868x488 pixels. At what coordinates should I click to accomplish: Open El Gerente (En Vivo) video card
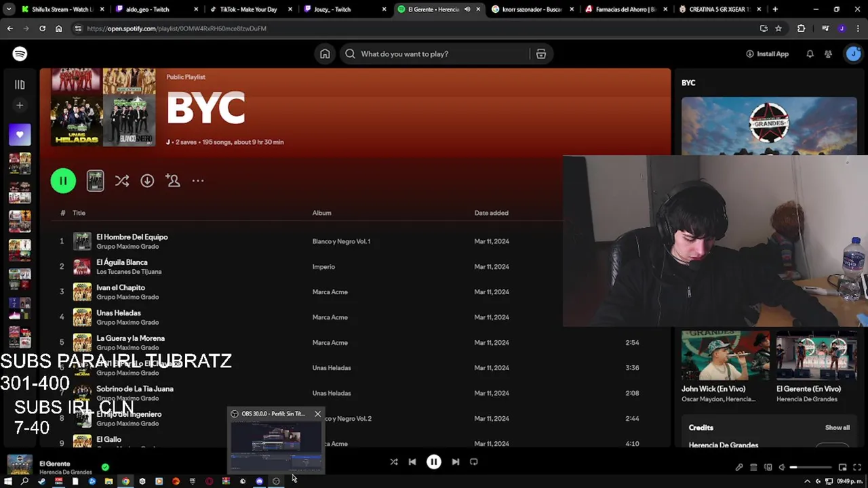816,367
